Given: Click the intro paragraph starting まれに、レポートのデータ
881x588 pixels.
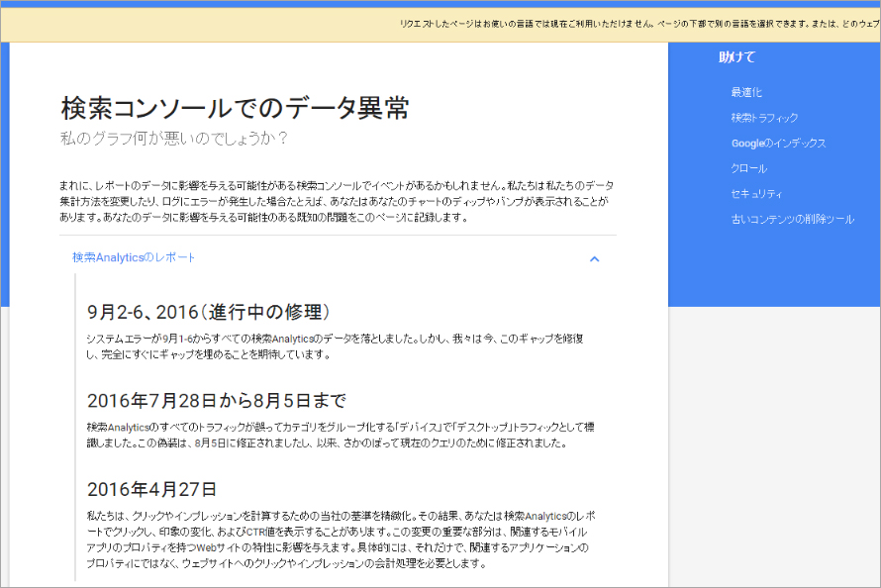Looking at the screenshot, I should (337, 201).
